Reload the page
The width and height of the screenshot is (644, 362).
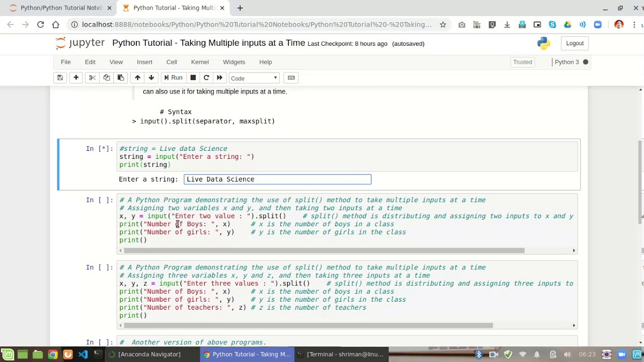click(x=40, y=25)
